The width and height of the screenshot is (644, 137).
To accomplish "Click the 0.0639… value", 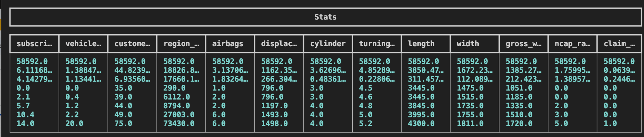I will click(x=619, y=70).
